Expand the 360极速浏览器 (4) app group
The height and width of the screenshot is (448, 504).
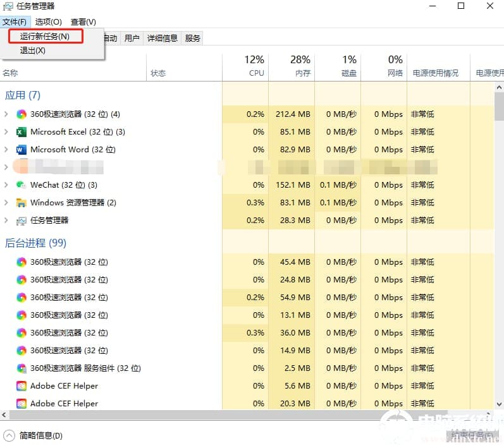click(6, 114)
